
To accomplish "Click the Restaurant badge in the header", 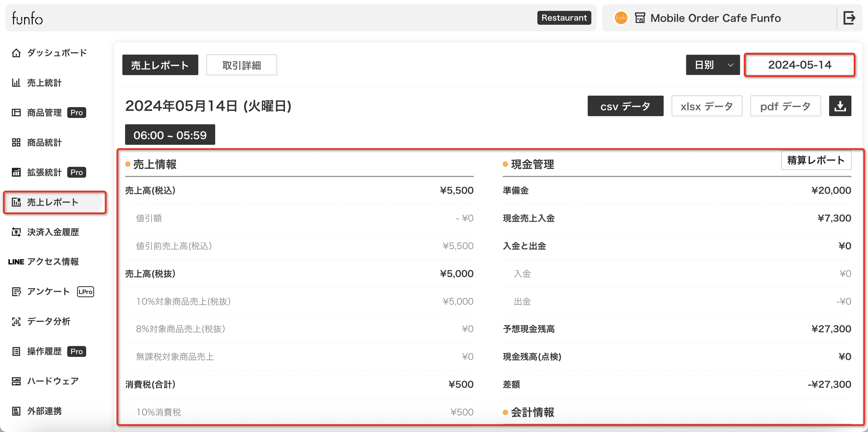I will point(564,18).
